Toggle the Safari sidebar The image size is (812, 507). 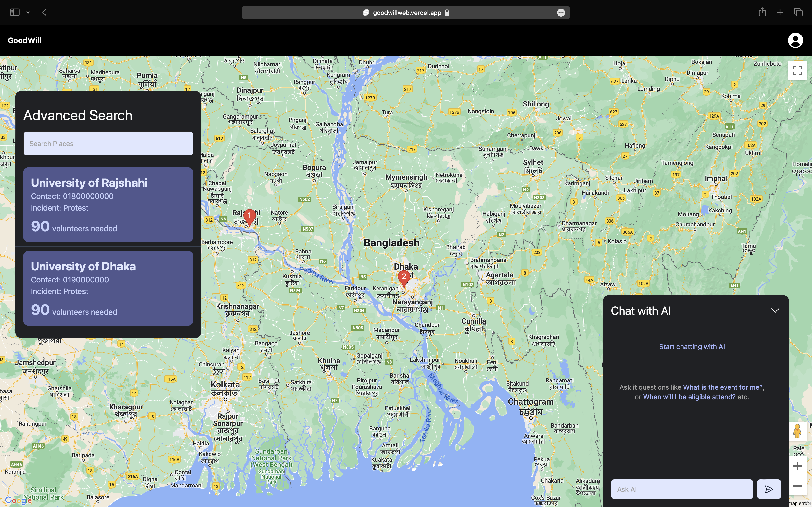(14, 12)
